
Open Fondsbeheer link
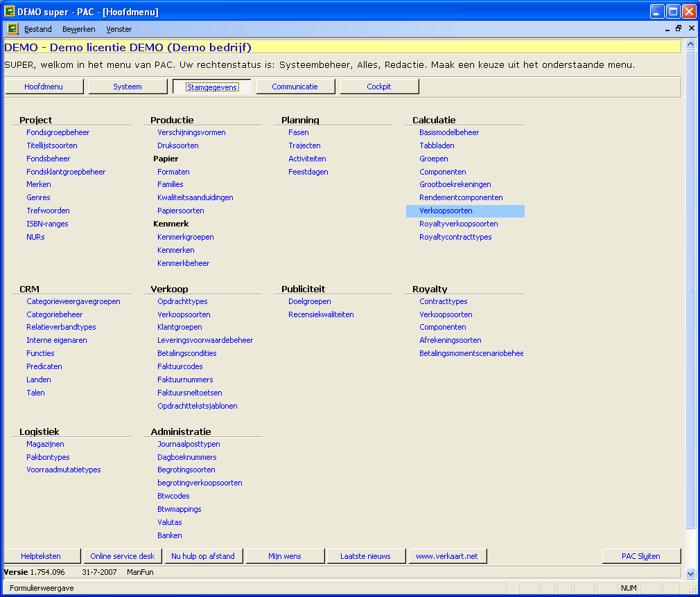pos(49,159)
